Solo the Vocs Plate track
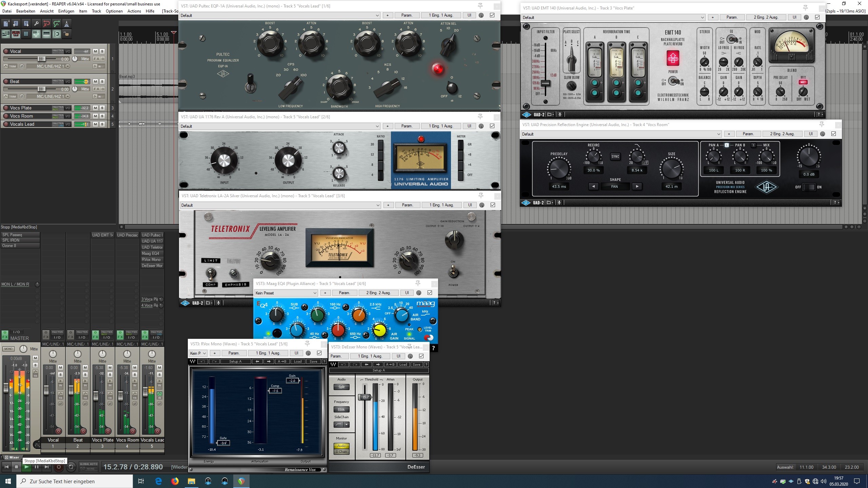The image size is (868, 488). 102,108
